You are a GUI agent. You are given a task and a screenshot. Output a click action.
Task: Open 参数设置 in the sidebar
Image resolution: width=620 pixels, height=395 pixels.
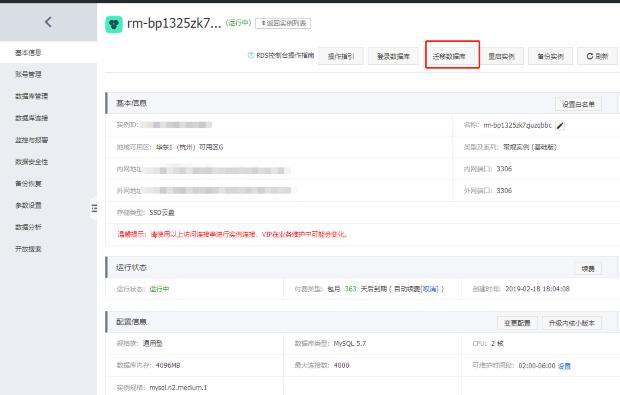tap(28, 205)
